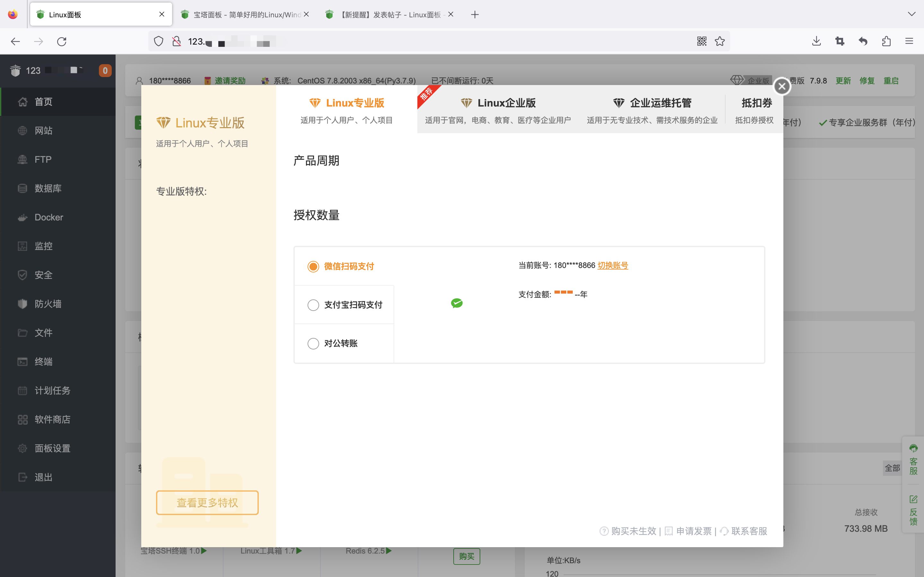This screenshot has width=924, height=577.
Task: Open 软件商店 in the sidebar
Action: 58,419
